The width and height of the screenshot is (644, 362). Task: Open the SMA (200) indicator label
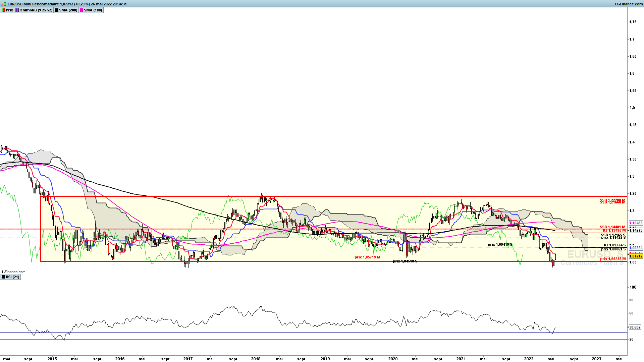68,10
